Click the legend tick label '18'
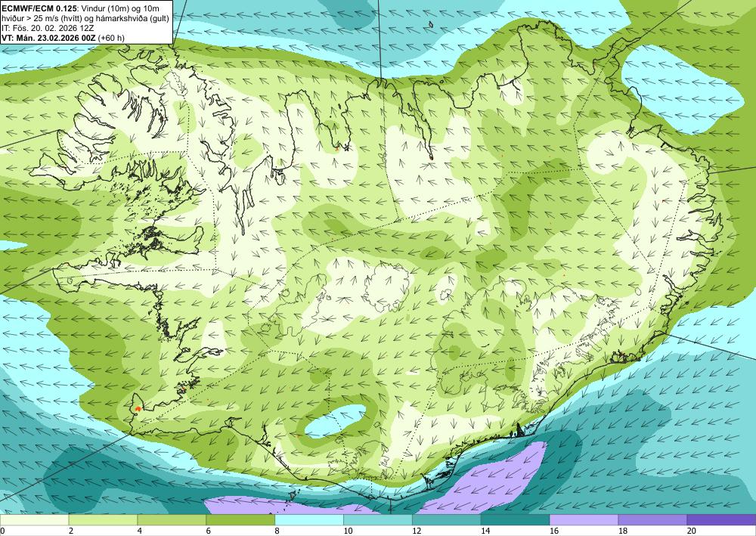 point(622,531)
